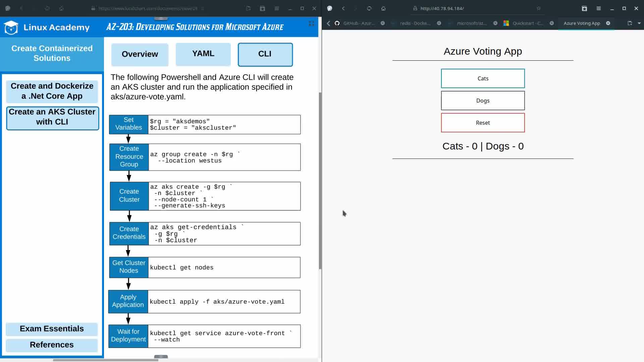Click the home icon in right browser
The image size is (644, 362).
tap(383, 8)
